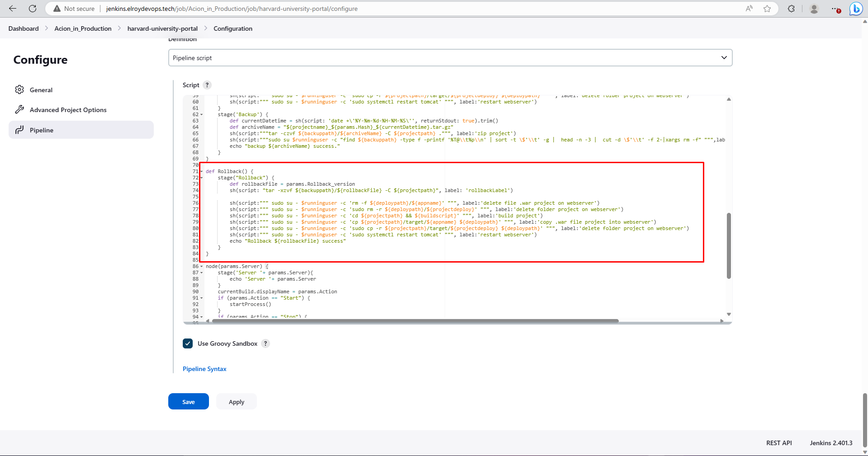This screenshot has width=868, height=456.
Task: Open the Acion_in_Production breadcrumb
Action: [83, 28]
